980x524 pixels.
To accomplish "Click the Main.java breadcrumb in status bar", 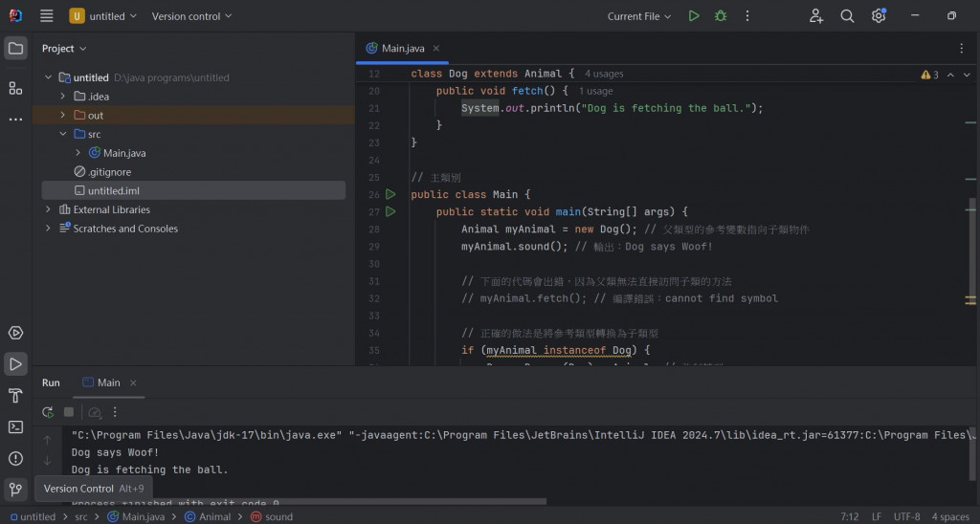I will click(136, 516).
